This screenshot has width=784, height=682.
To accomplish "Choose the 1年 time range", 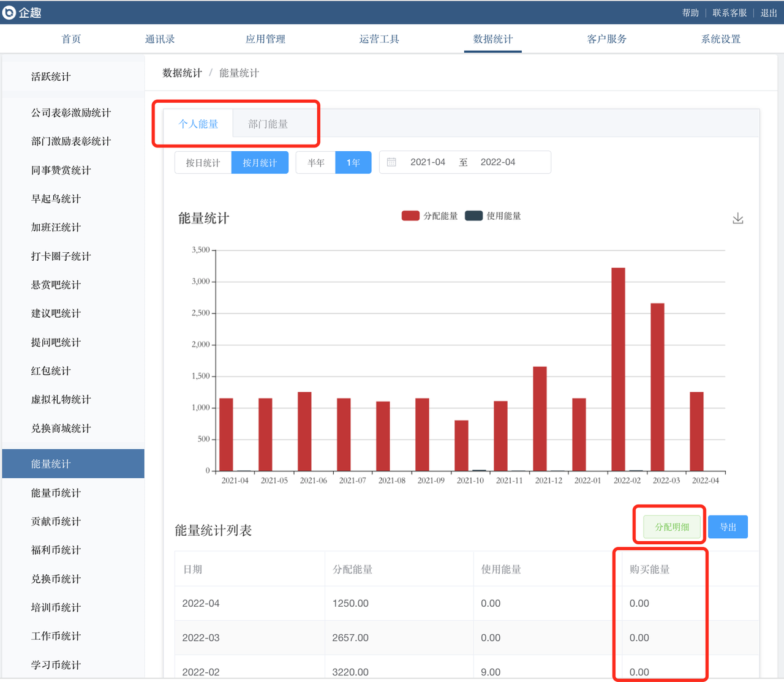I will coord(353,163).
